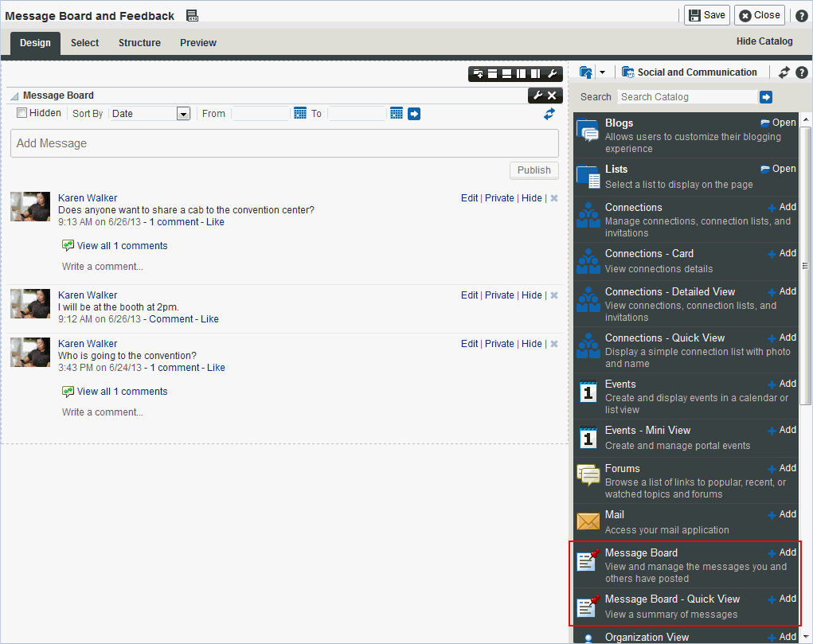The image size is (813, 644).
Task: Remove the Message Board component with the X icon
Action: coord(552,96)
